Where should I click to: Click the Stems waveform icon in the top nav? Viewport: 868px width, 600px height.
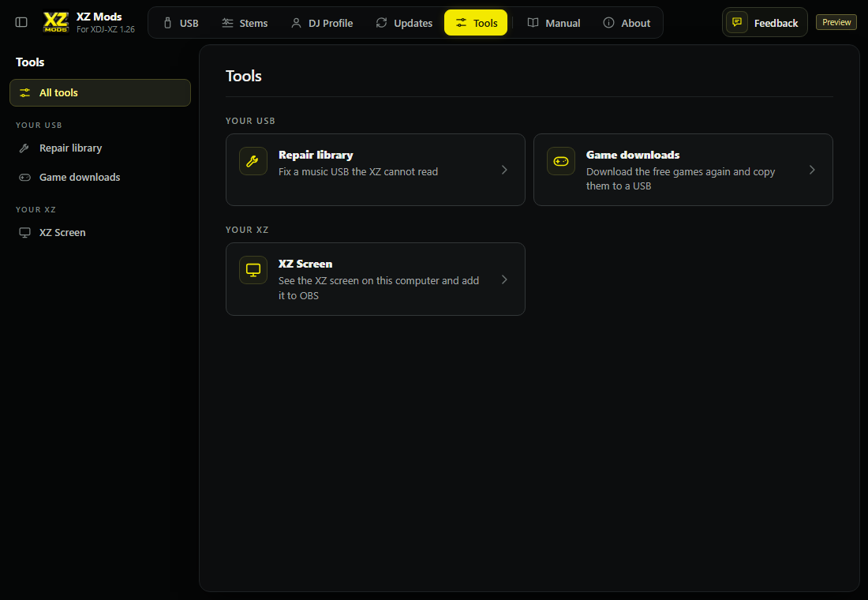pyautogui.click(x=227, y=23)
